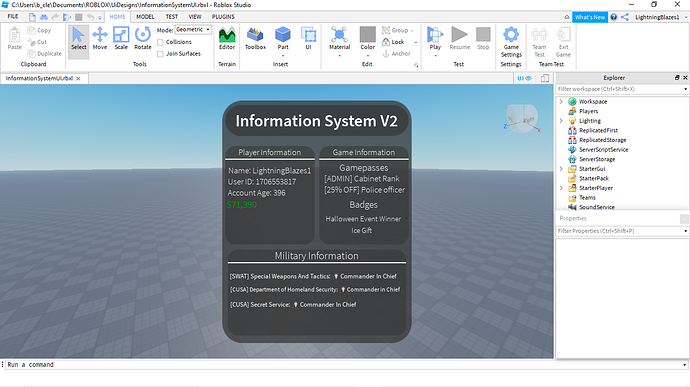Start Play test
Image resolution: width=690 pixels, height=387 pixels.
click(x=435, y=38)
